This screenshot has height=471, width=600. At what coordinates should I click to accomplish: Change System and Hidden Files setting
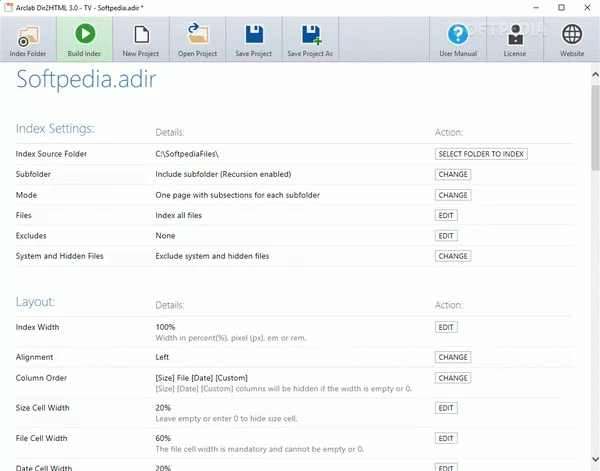pos(452,256)
